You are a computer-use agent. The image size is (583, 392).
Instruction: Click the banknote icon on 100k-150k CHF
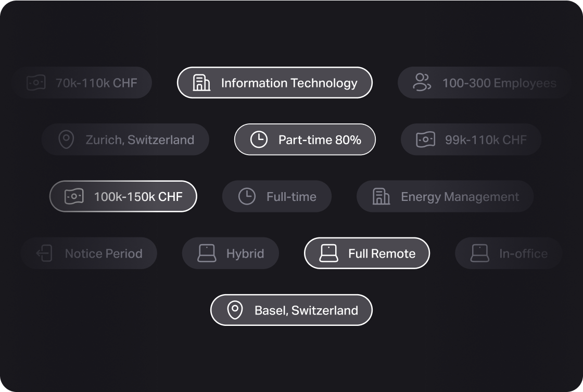74,197
